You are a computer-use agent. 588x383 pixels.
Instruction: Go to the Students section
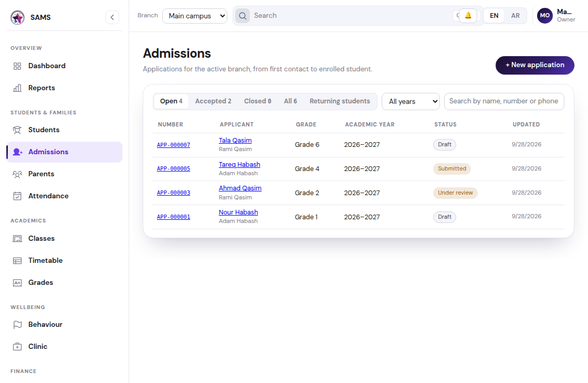click(x=64, y=130)
